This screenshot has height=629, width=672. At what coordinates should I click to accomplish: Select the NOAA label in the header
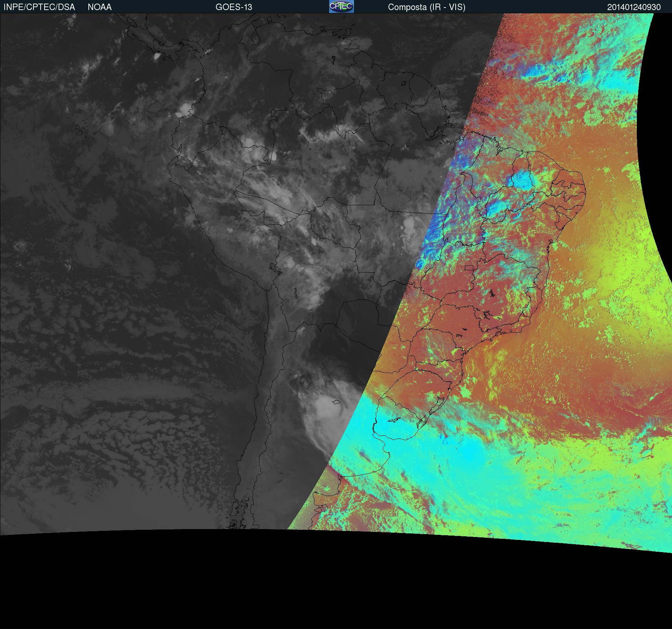pyautogui.click(x=100, y=7)
